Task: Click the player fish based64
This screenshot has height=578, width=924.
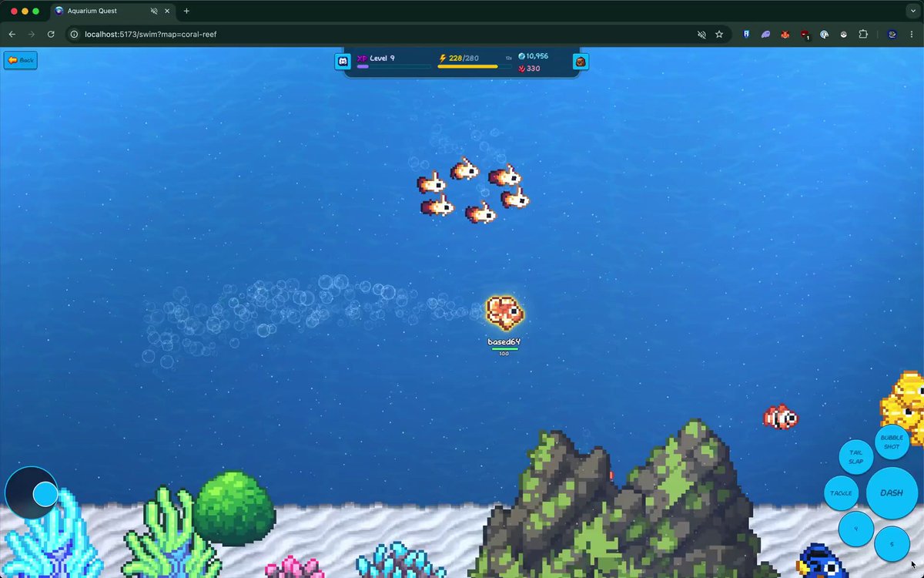Action: pos(505,312)
